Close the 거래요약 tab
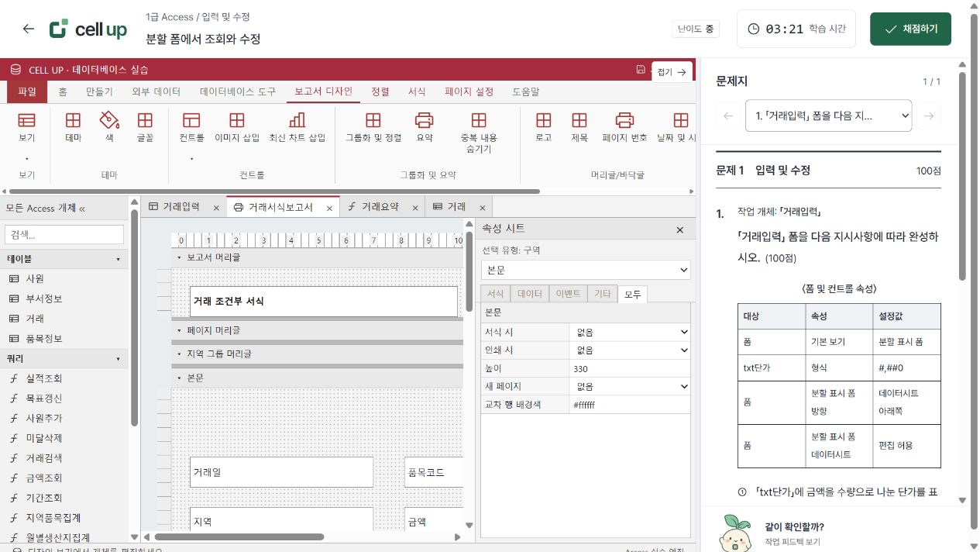The image size is (980, 552). (415, 208)
